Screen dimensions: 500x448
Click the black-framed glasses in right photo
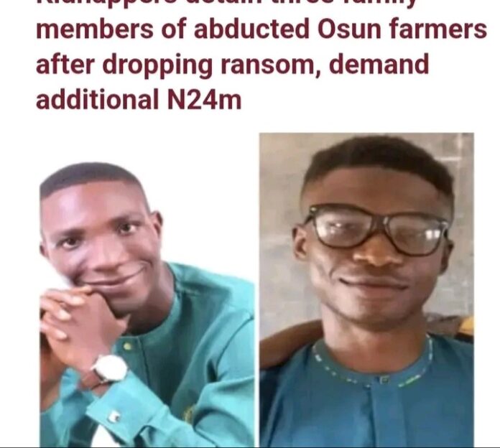click(377, 230)
